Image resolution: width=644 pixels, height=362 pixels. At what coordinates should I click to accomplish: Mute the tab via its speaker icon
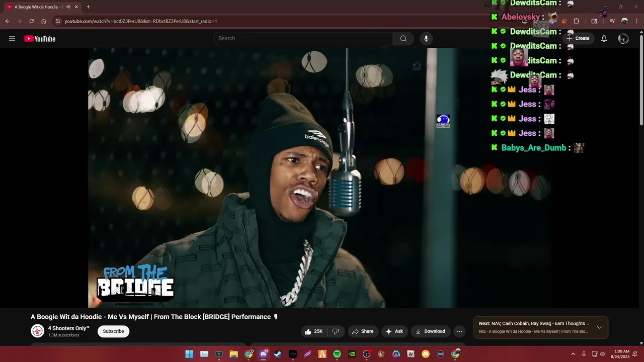[68, 7]
